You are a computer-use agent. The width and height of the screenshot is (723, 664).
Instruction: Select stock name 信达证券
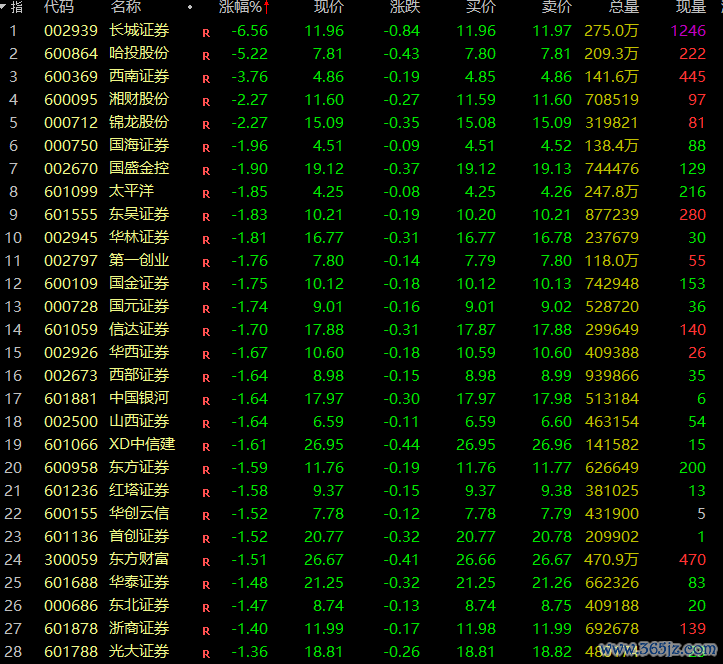[x=139, y=329]
